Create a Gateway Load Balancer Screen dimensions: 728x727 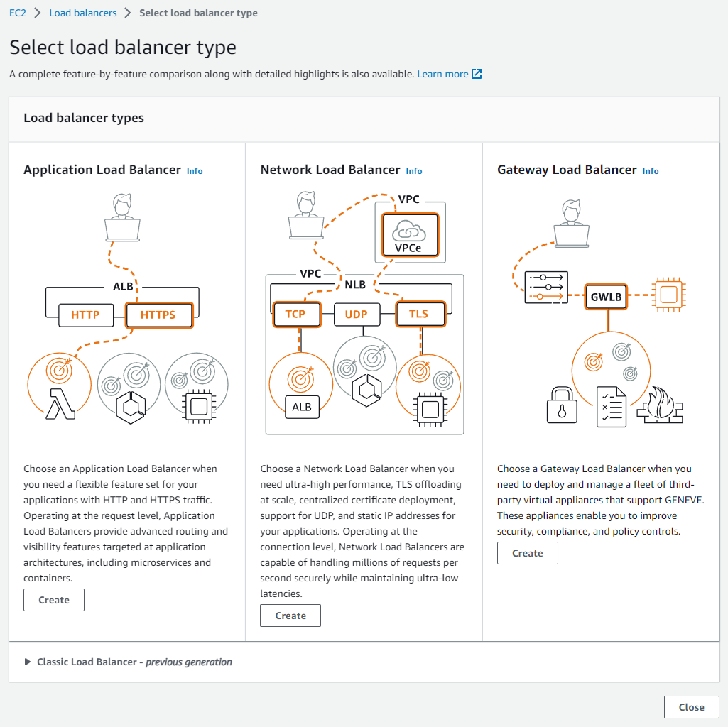[528, 553]
